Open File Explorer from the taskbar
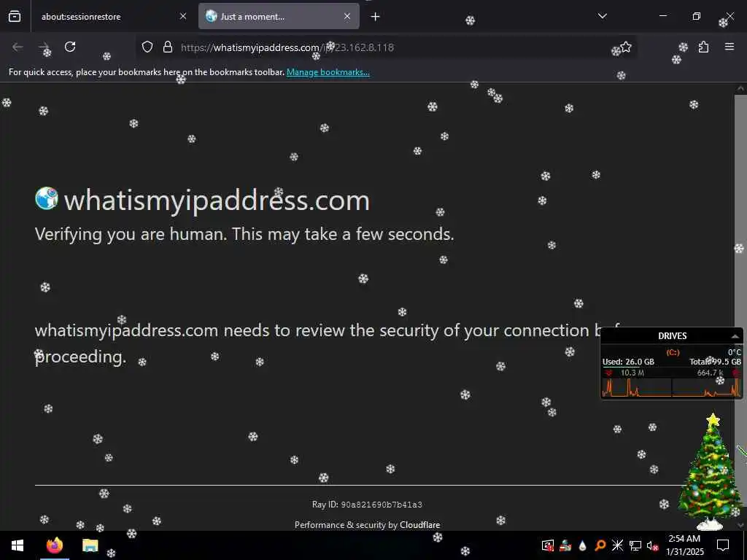This screenshot has width=747, height=560. click(x=90, y=545)
